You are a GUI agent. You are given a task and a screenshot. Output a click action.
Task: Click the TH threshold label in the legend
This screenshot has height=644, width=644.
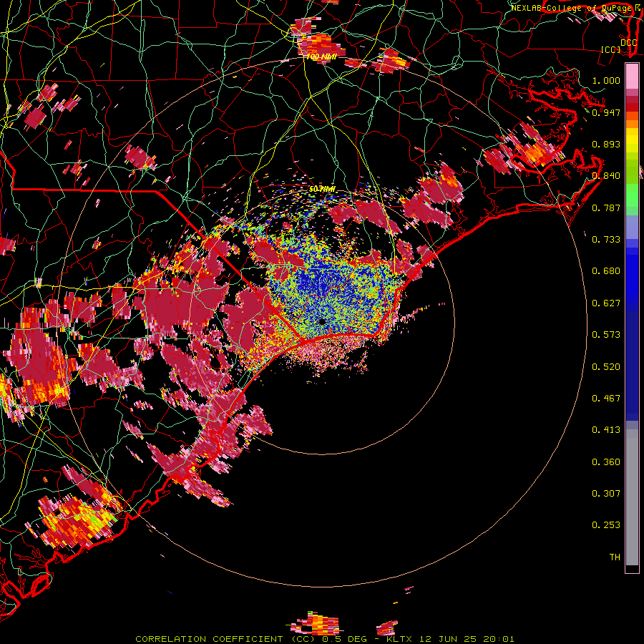pos(615,557)
